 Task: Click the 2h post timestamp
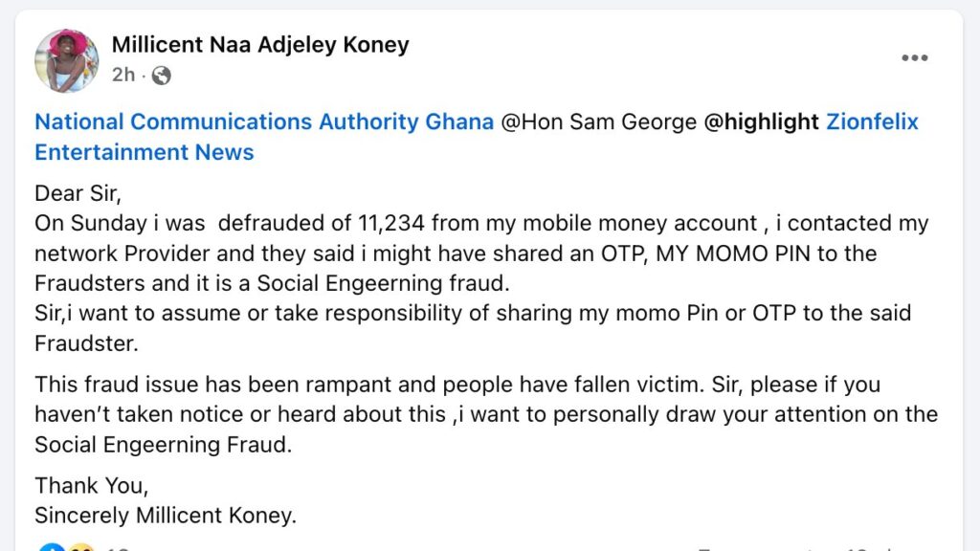click(x=123, y=75)
